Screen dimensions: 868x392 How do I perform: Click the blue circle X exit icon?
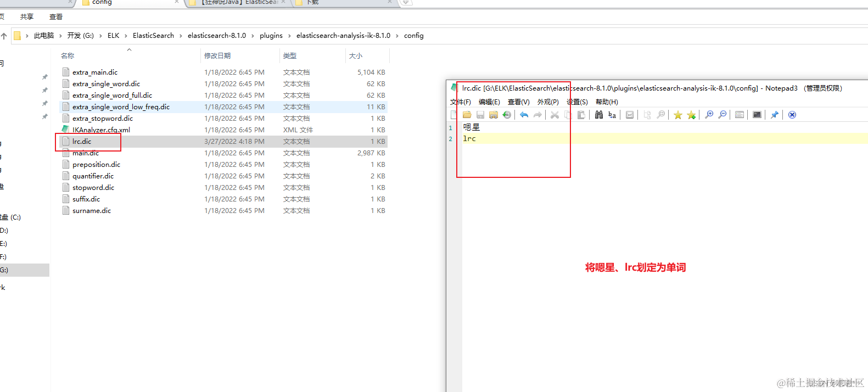tap(792, 115)
